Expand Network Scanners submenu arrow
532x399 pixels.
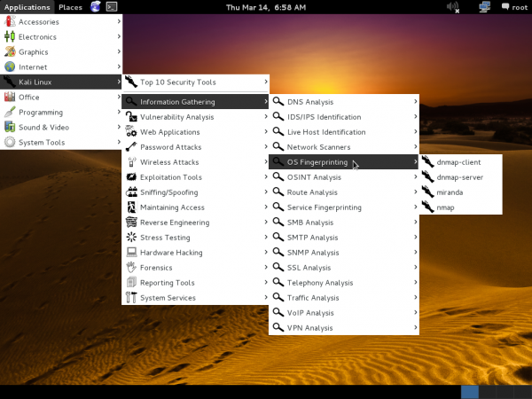415,146
